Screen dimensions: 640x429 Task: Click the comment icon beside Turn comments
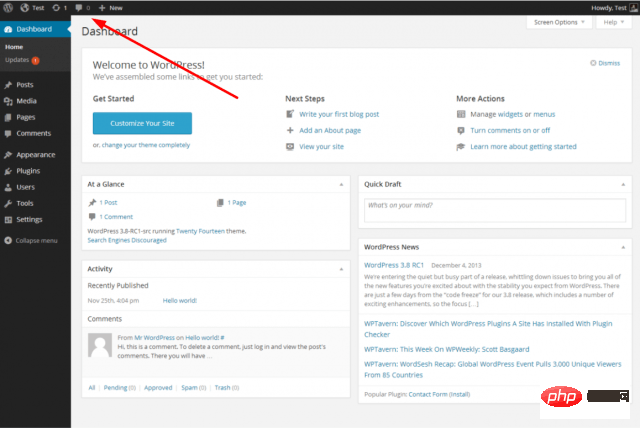[461, 131]
